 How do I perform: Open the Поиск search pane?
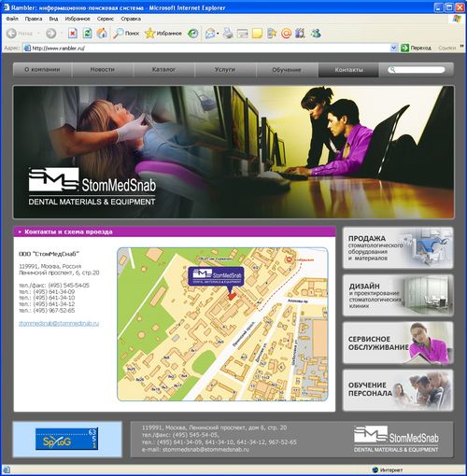pos(126,33)
